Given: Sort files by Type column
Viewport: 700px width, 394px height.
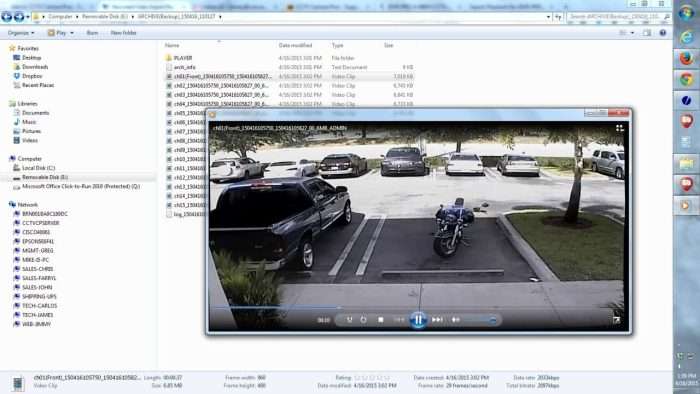Looking at the screenshot, I should (338, 45).
